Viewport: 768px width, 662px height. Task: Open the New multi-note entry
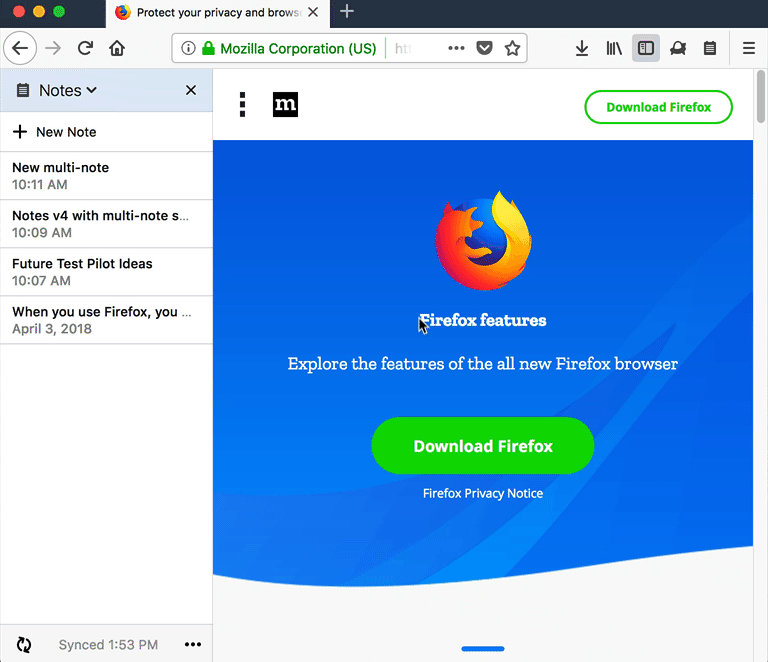(x=106, y=176)
